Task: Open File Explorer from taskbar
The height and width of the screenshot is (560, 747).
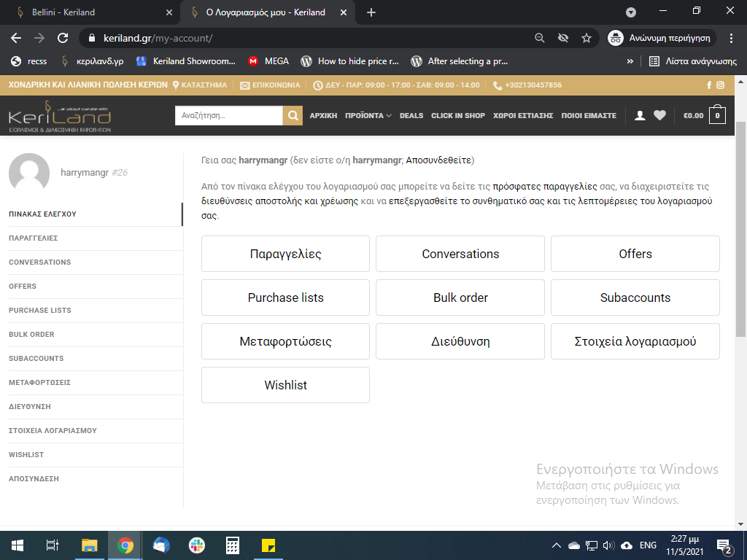Action: tap(89, 545)
